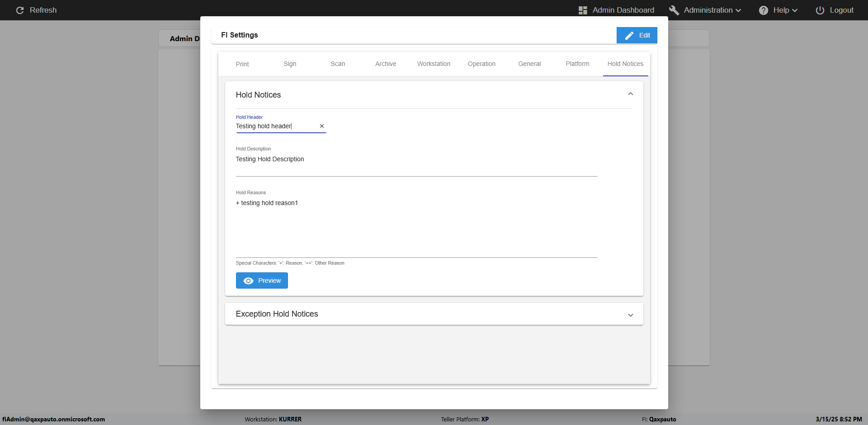Click the eye icon on Preview button

(249, 281)
